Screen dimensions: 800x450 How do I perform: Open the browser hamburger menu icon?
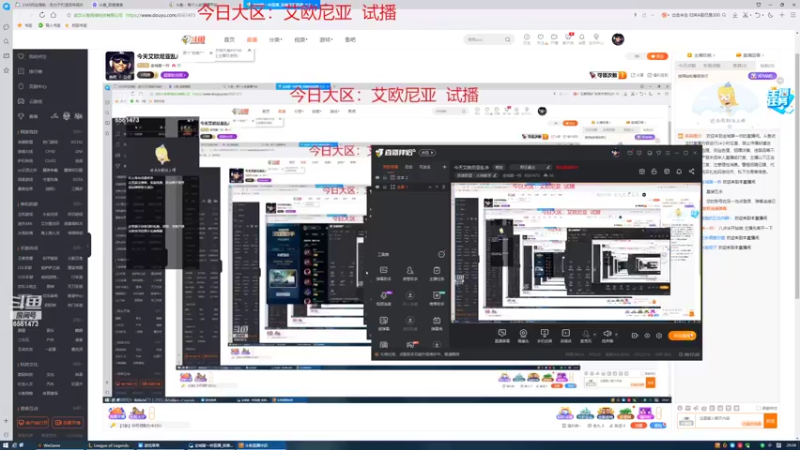[793, 15]
